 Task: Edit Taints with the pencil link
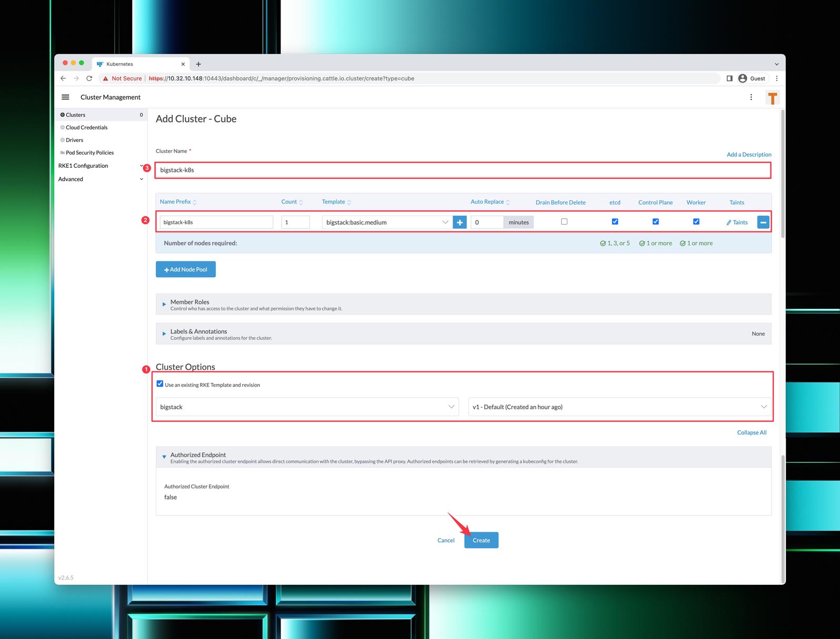click(737, 222)
